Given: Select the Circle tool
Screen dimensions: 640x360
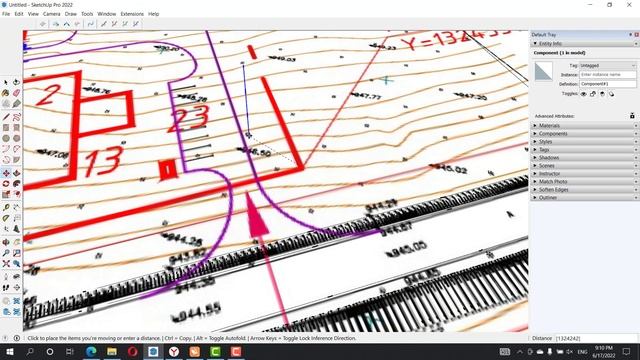Looking at the screenshot, I should [6, 139].
